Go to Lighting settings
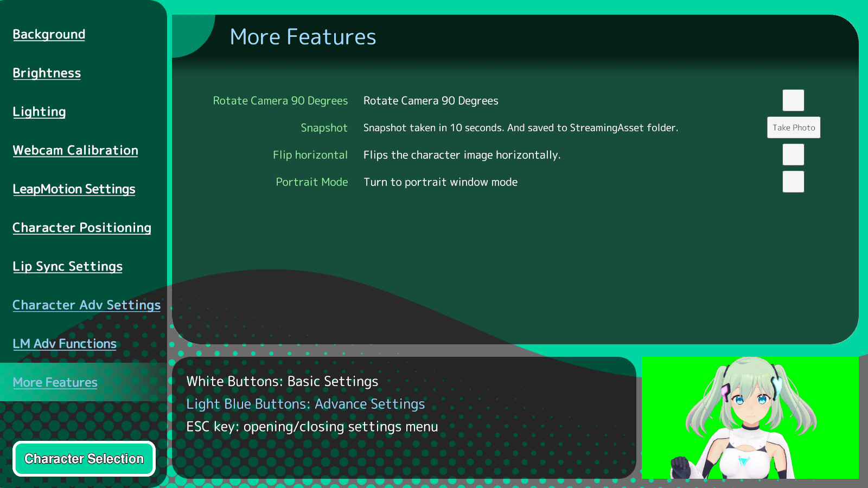Image resolution: width=868 pixels, height=488 pixels. coord(39,112)
